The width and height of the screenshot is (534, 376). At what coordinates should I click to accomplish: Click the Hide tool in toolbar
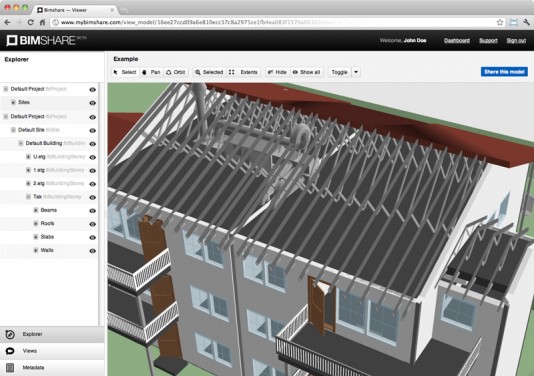tap(277, 72)
